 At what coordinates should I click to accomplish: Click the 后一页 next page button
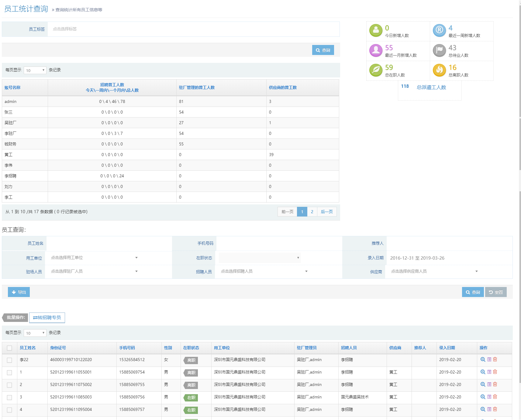click(327, 212)
